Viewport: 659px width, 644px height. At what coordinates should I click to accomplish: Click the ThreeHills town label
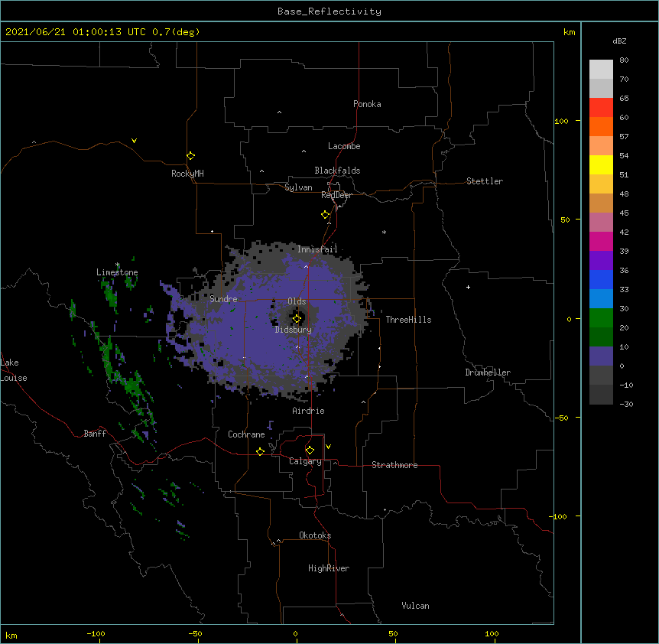pos(408,320)
